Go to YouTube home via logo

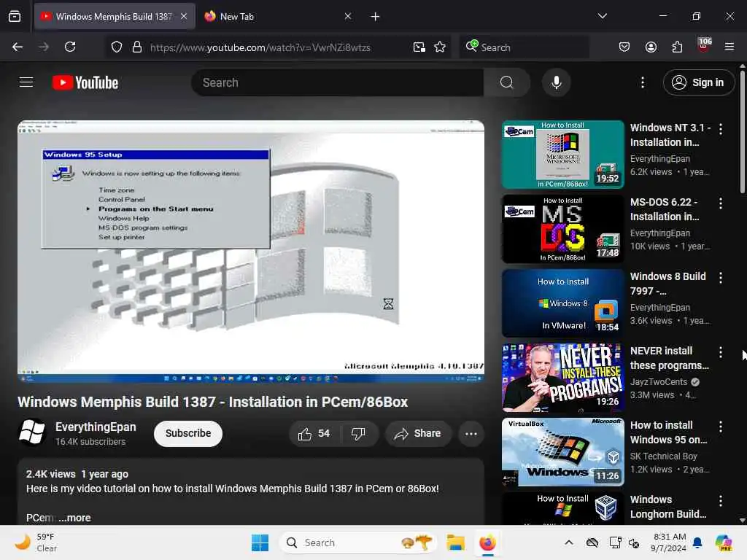[x=85, y=82]
